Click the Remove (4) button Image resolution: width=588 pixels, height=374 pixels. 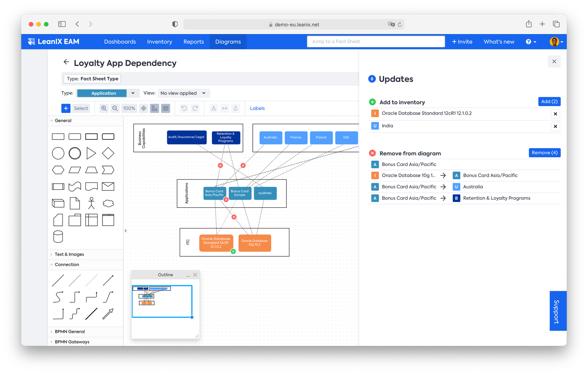click(x=545, y=153)
